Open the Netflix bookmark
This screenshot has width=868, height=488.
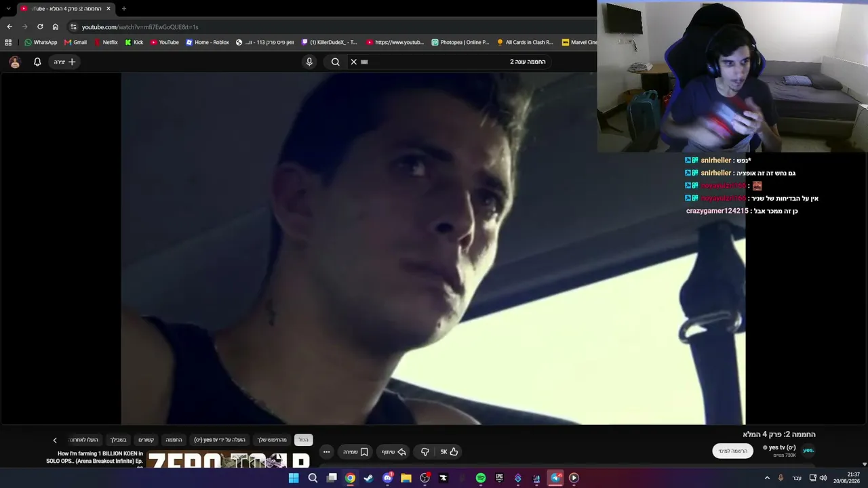point(106,42)
